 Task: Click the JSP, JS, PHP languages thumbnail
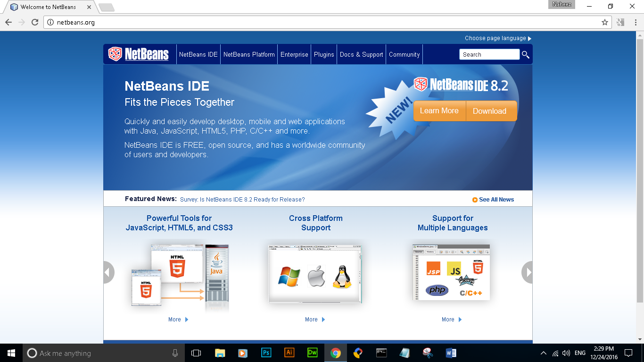pos(451,272)
